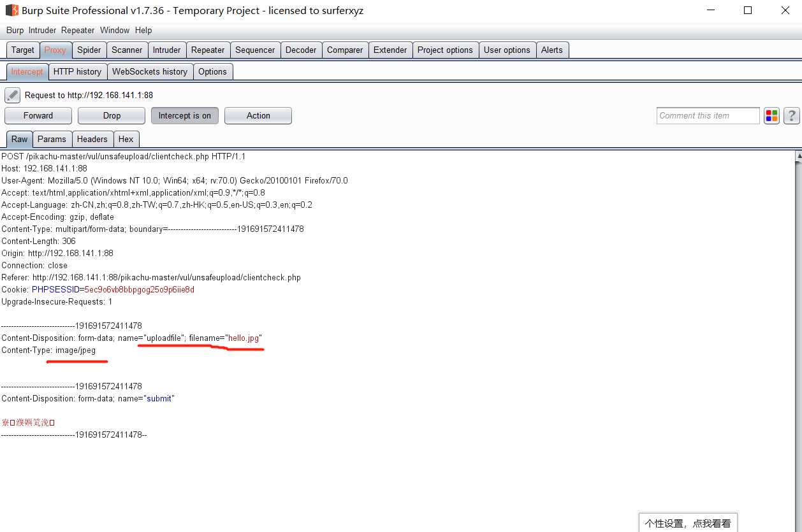Switch to the Headers view tab
Viewport: 802px width, 532px height.
[92, 139]
